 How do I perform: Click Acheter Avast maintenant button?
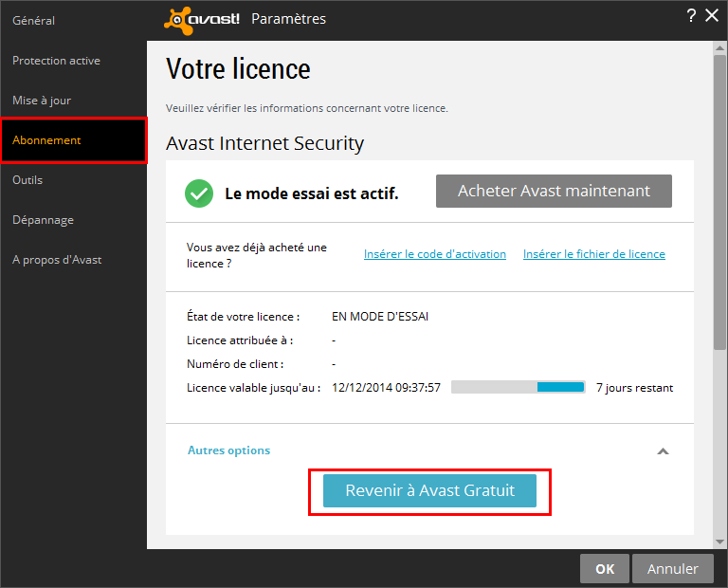coord(554,191)
